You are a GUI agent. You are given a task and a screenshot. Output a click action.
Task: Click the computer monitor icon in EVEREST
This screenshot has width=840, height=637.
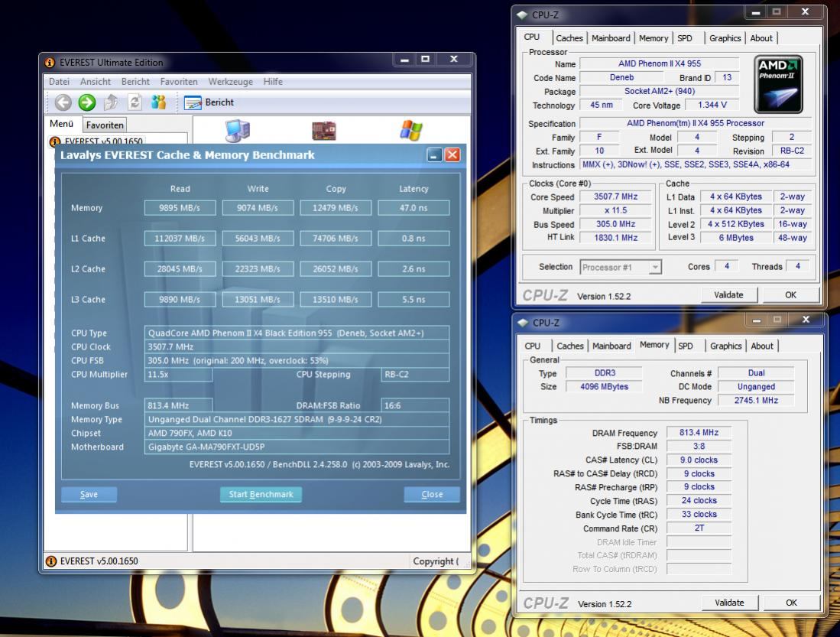click(x=238, y=130)
